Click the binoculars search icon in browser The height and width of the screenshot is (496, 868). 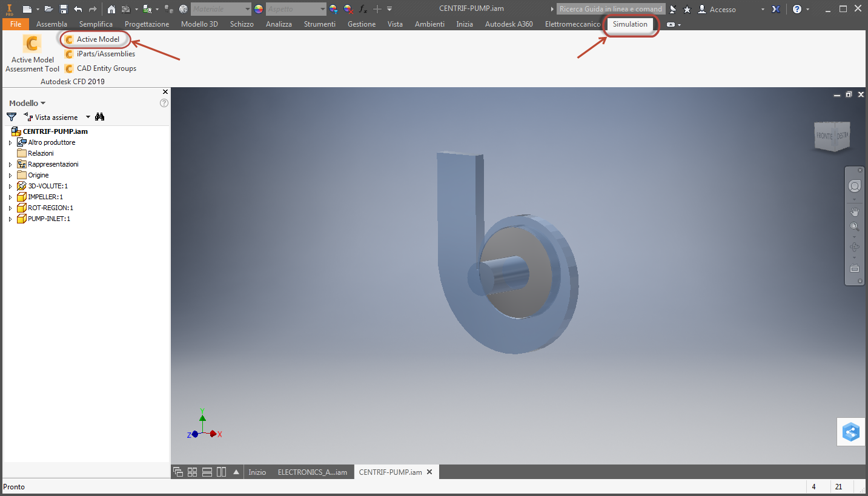tap(100, 117)
